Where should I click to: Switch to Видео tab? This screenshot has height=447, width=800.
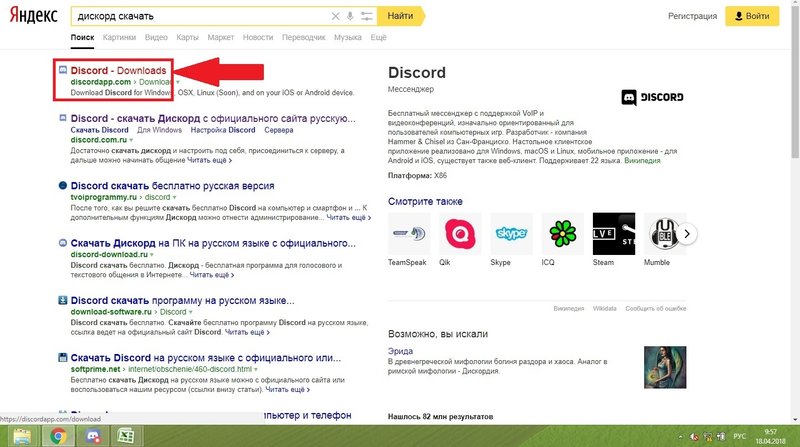click(156, 37)
